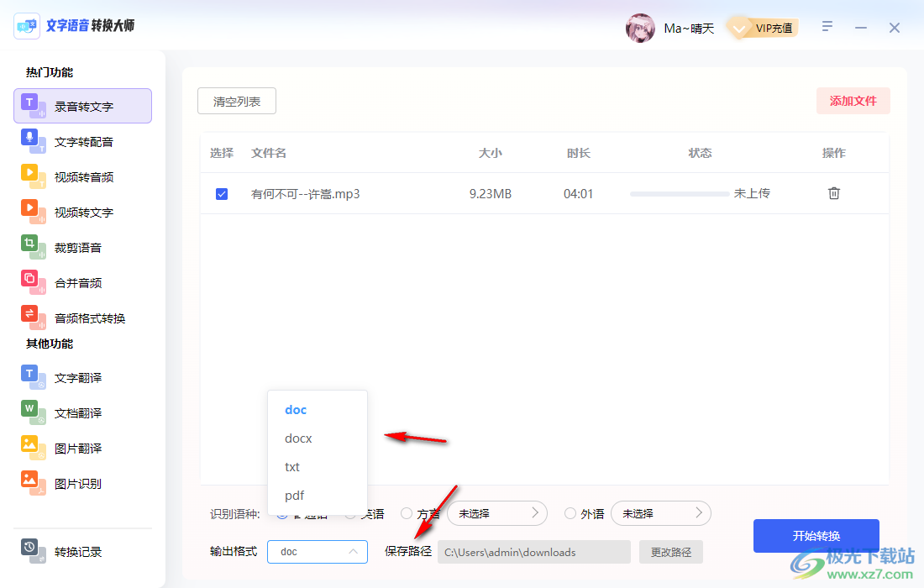The image size is (924, 588).
Task: Select the 图片识别 function
Action: point(81,483)
